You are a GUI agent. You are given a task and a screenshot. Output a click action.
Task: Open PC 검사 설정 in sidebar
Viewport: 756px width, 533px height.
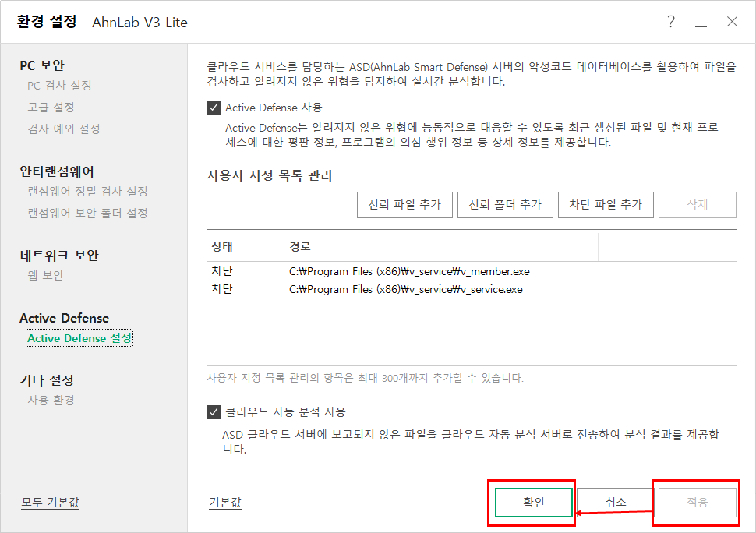point(59,86)
